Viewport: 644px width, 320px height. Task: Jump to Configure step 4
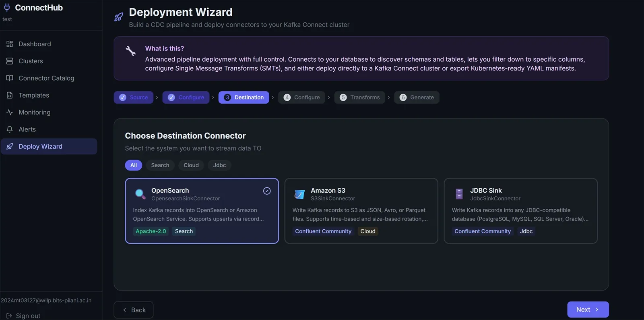click(x=302, y=98)
